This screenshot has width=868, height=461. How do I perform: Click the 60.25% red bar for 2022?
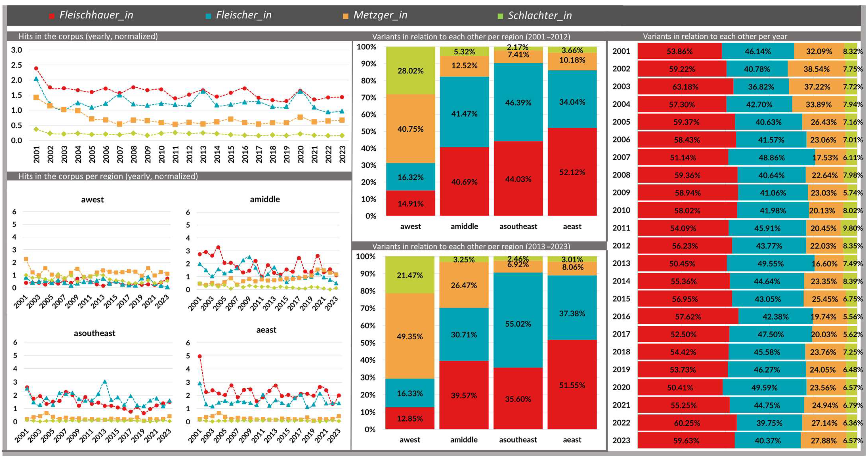[687, 423]
